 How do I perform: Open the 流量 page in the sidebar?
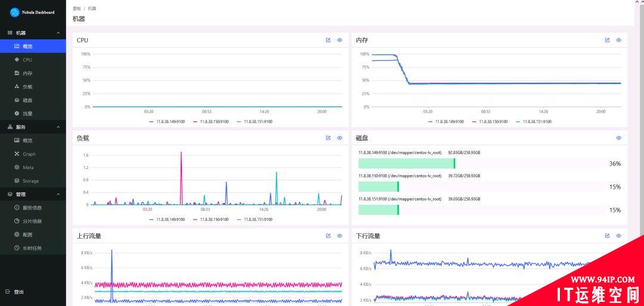(x=33, y=114)
